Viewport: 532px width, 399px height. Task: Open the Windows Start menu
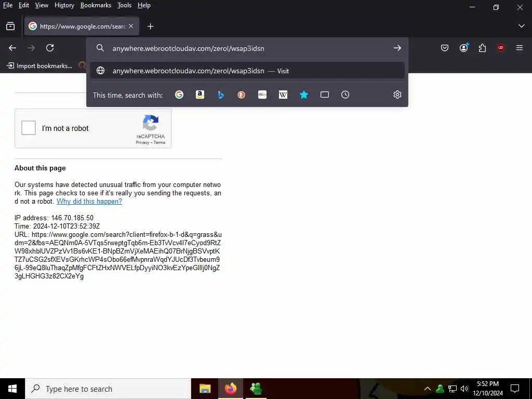pos(12,389)
